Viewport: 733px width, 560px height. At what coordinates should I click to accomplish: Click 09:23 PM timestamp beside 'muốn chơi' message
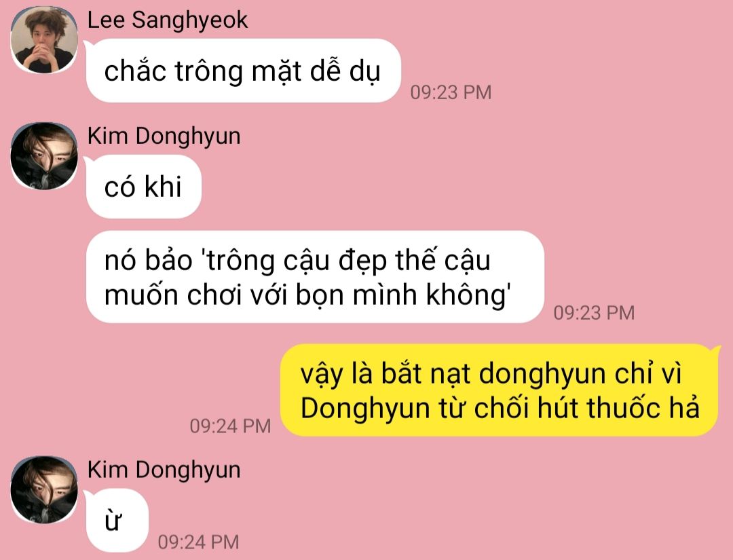(x=594, y=313)
